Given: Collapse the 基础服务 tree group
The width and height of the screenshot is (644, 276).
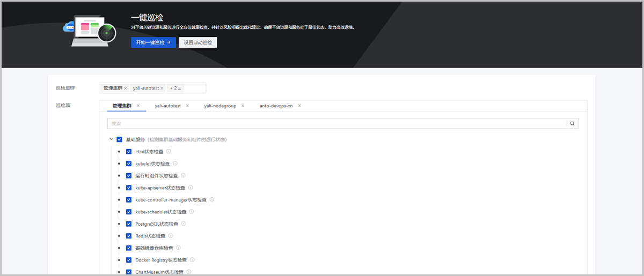Looking at the screenshot, I should tap(111, 139).
